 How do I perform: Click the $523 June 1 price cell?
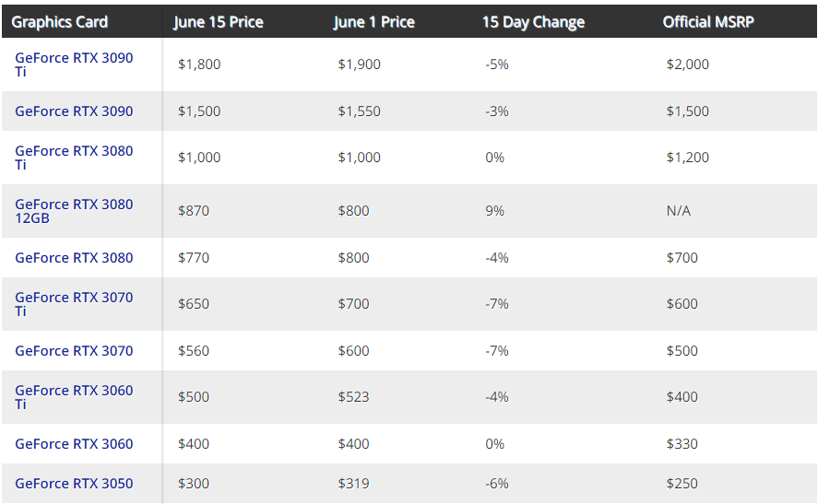(x=353, y=397)
